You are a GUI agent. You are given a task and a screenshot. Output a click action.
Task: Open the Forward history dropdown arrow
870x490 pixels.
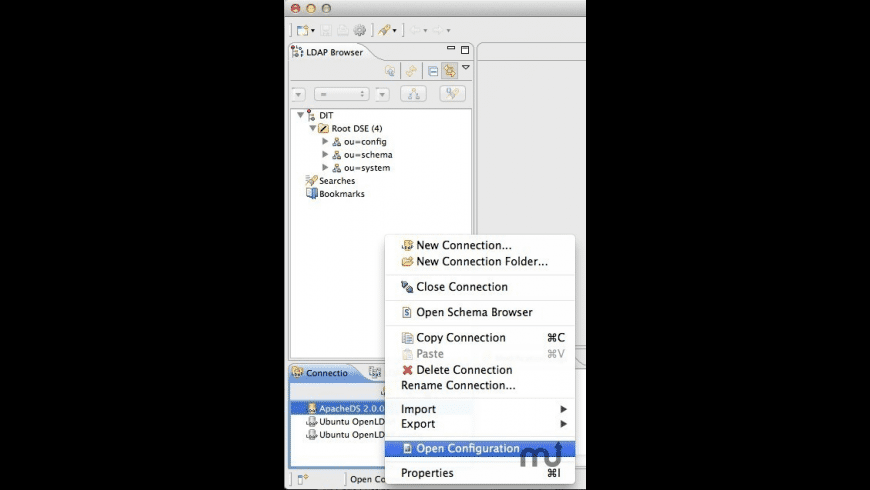click(x=448, y=31)
